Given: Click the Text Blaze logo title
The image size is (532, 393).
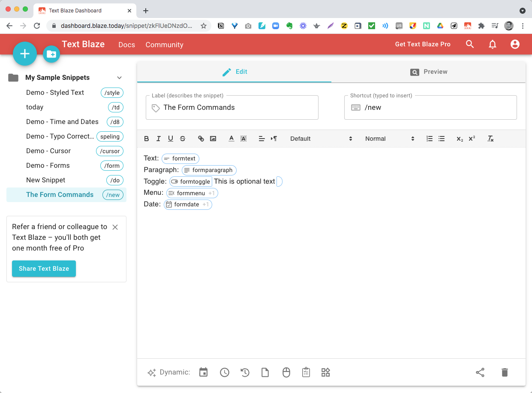Looking at the screenshot, I should tap(83, 44).
